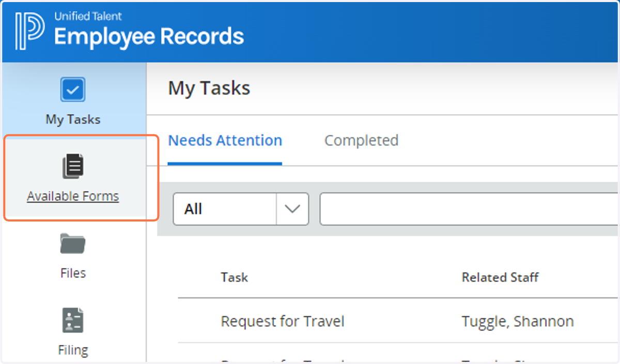This screenshot has height=364, width=620.
Task: Click the Employee Records title
Action: tap(149, 37)
